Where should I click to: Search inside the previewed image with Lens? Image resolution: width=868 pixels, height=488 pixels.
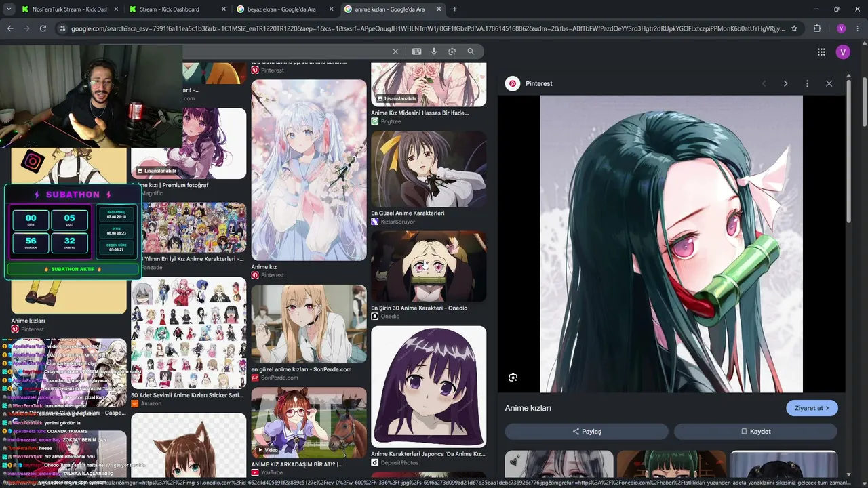click(x=513, y=378)
